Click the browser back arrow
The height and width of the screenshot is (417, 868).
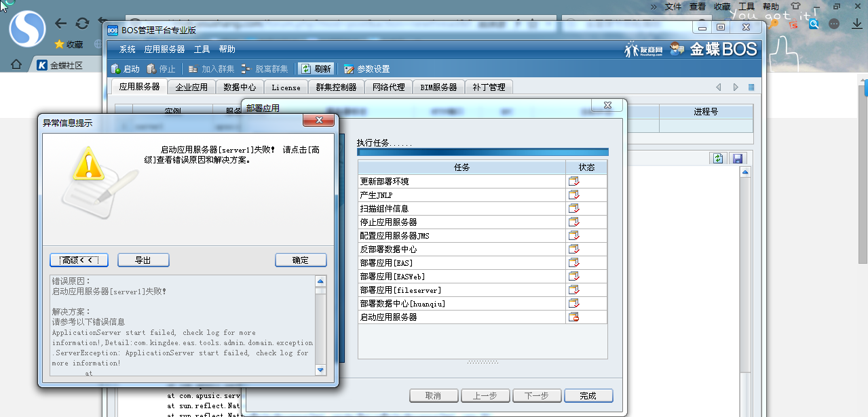coord(60,24)
